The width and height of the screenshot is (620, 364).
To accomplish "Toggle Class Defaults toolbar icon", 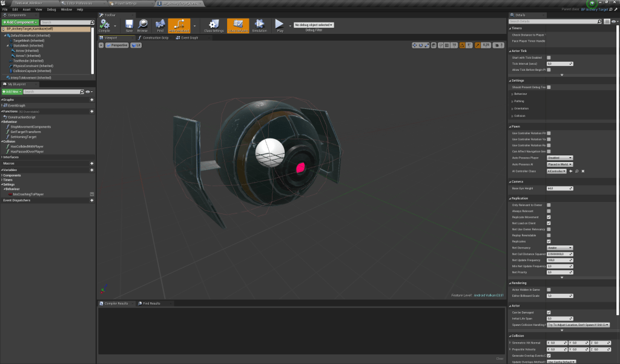I will point(238,24).
